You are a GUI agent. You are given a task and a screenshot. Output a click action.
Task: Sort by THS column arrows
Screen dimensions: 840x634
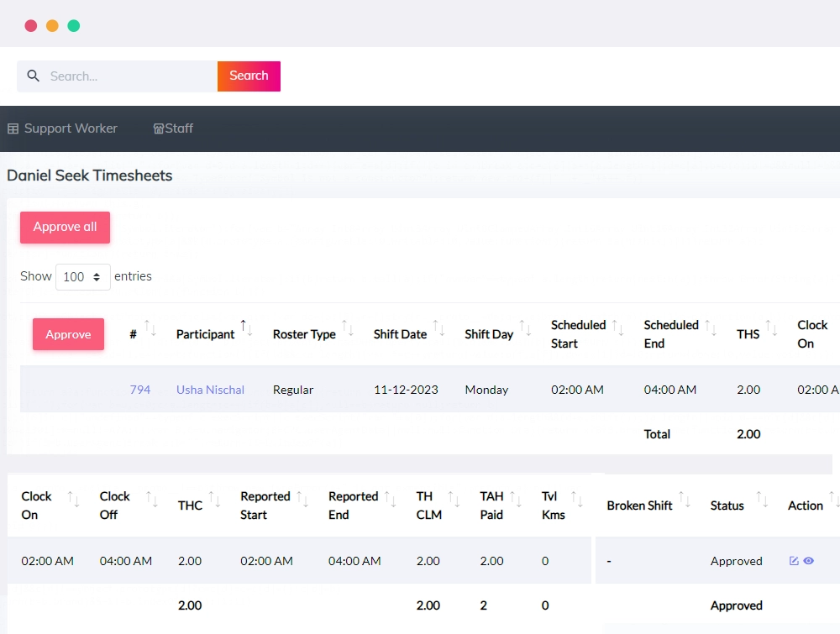point(771,328)
